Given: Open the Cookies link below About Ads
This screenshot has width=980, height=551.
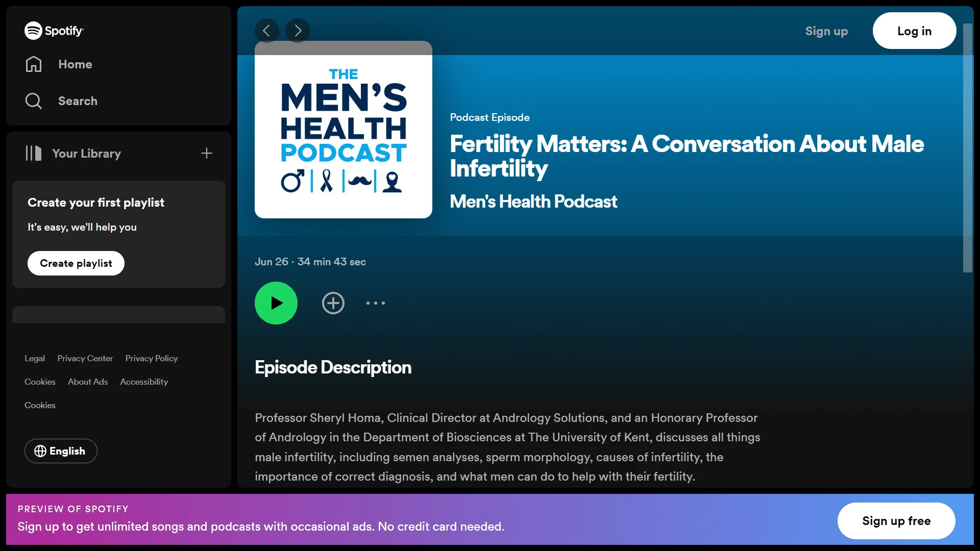Looking at the screenshot, I should coord(40,405).
